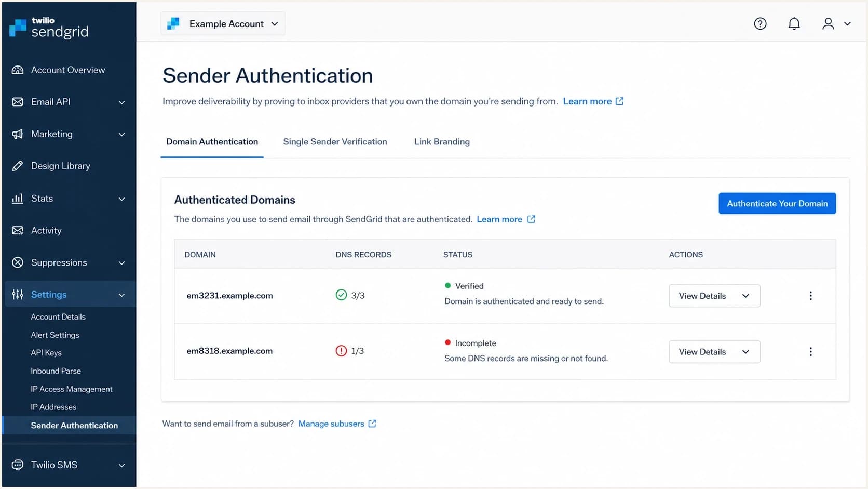
Task: Click external link icon in Authenticated Domains description
Action: click(531, 219)
